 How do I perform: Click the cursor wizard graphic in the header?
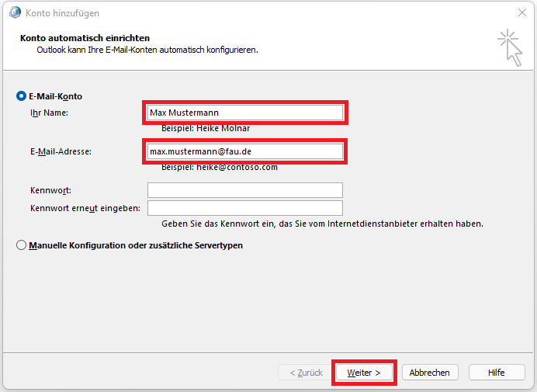coord(509,47)
